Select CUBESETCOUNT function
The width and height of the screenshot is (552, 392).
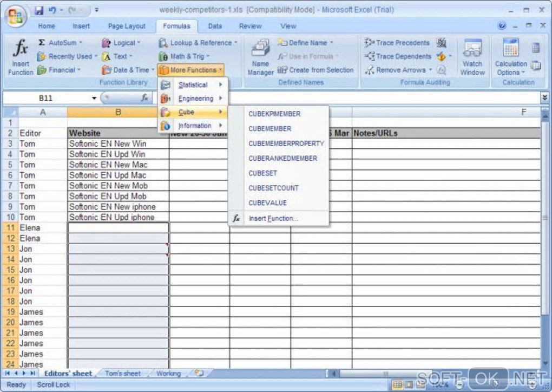279,188
